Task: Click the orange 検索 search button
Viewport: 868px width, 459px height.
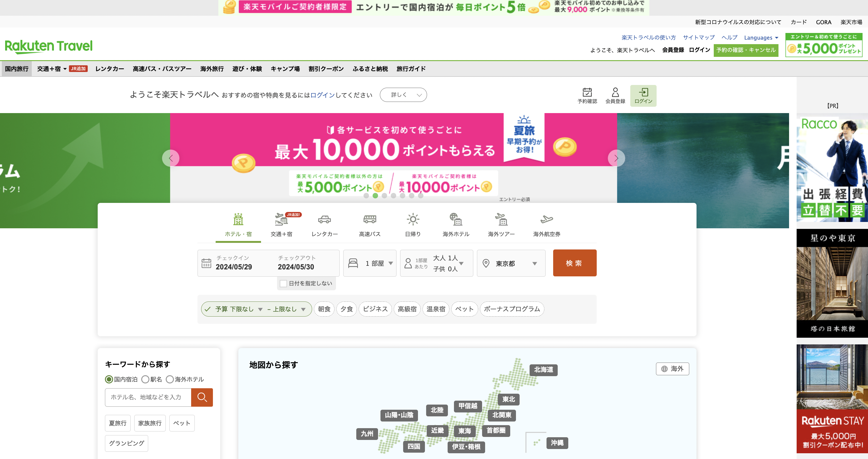Action: click(x=575, y=263)
